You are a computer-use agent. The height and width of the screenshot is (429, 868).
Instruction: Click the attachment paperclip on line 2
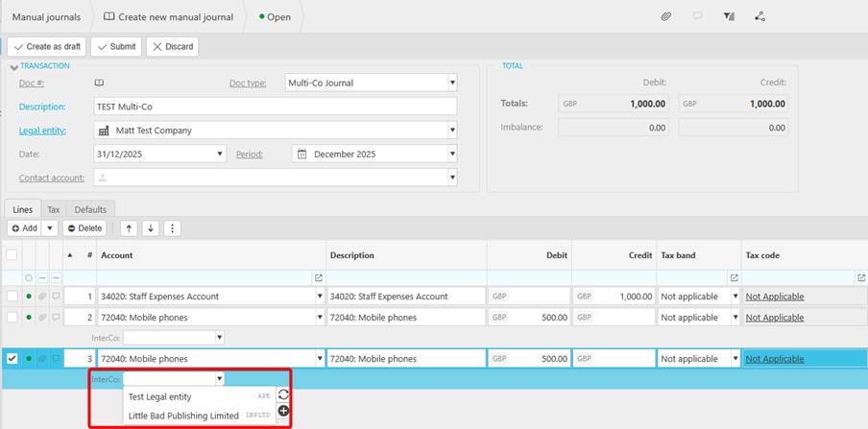[x=42, y=317]
